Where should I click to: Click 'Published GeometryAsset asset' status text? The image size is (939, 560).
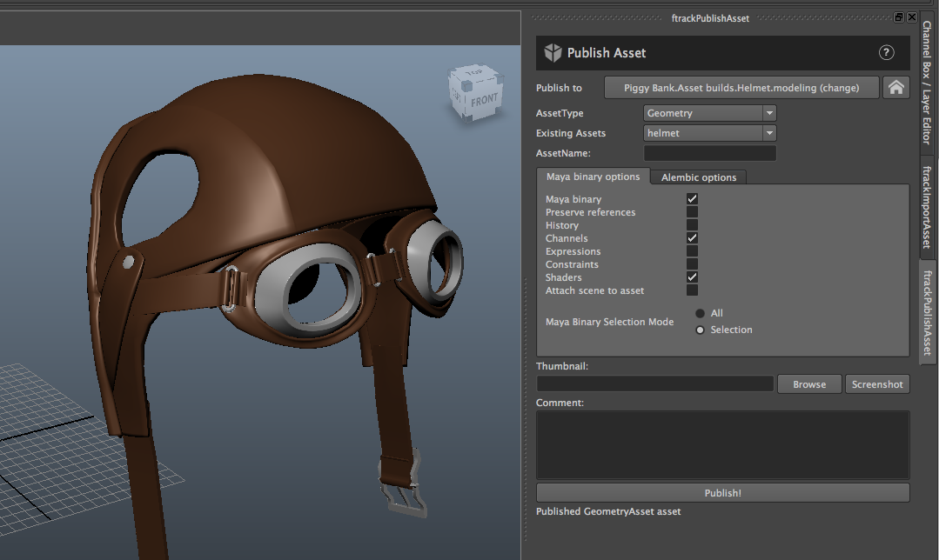coord(608,511)
